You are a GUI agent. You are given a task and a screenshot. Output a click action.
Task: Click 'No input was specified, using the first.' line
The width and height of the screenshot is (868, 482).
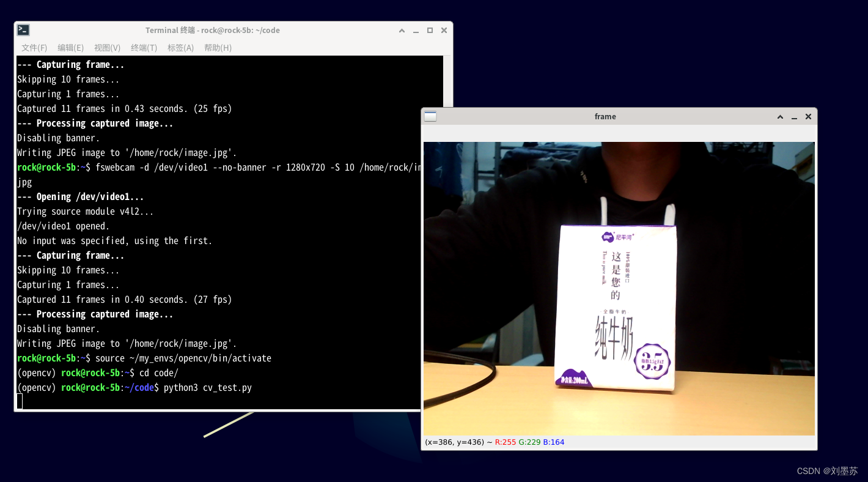click(115, 241)
